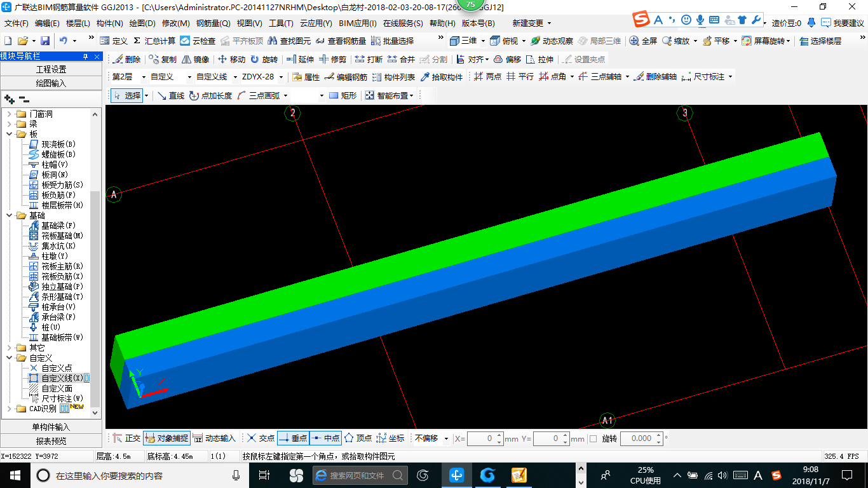Image resolution: width=868 pixels, height=488 pixels.
Task: Toggle 正交 (ortho) mode
Action: pos(126,438)
